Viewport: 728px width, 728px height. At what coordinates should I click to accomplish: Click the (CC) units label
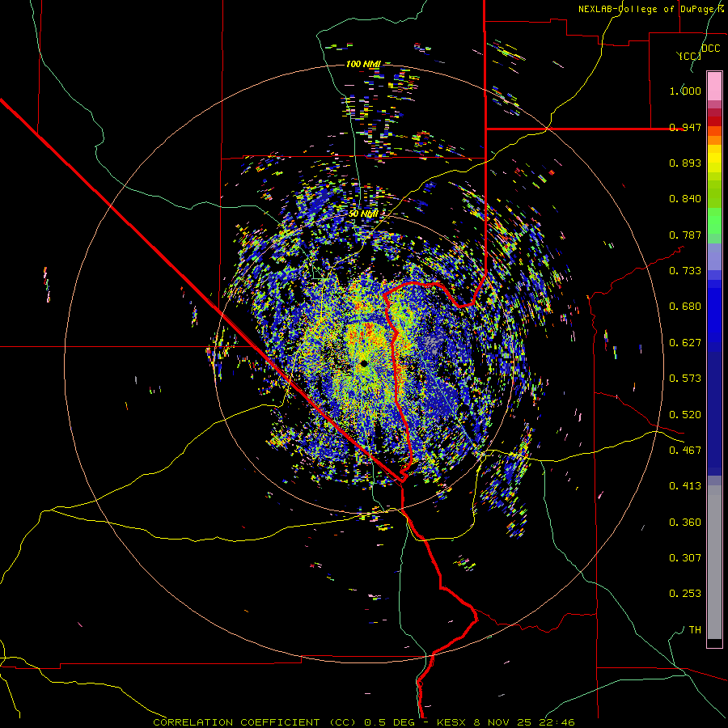pos(690,56)
